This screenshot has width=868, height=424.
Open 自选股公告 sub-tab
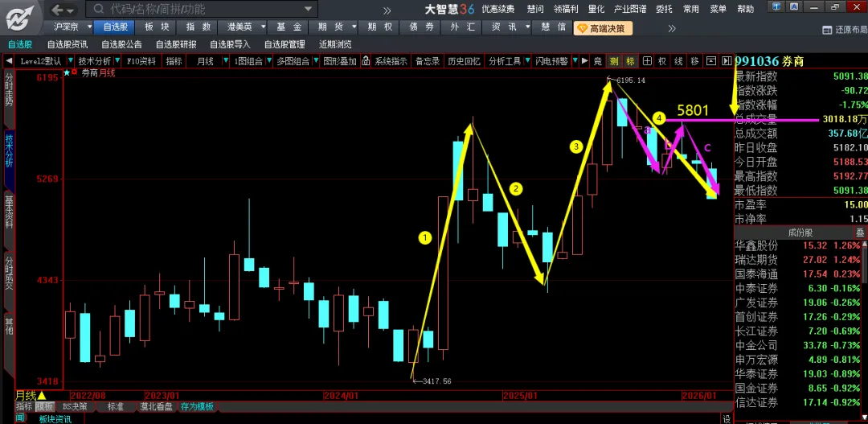pyautogui.click(x=122, y=45)
